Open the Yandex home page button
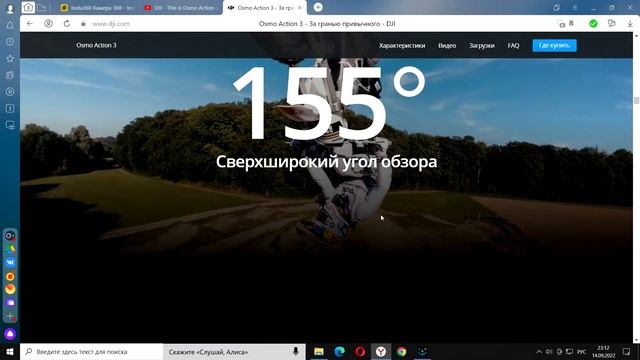 [28, 7]
